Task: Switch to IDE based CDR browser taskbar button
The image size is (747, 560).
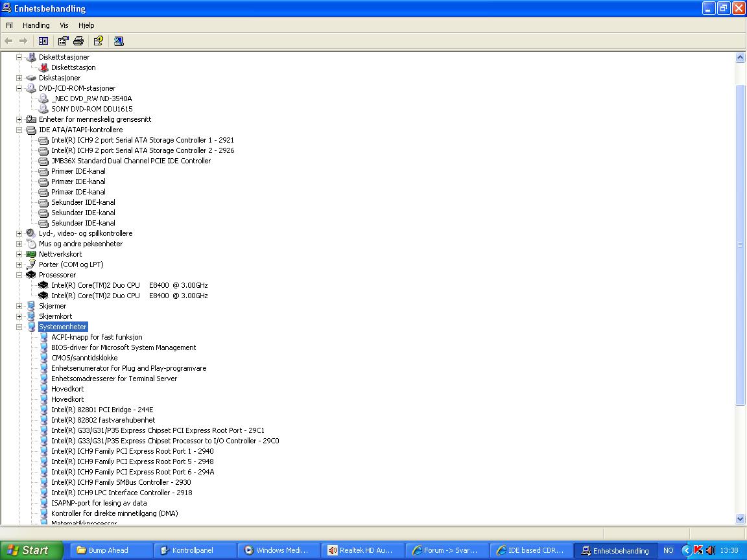Action: [530, 550]
